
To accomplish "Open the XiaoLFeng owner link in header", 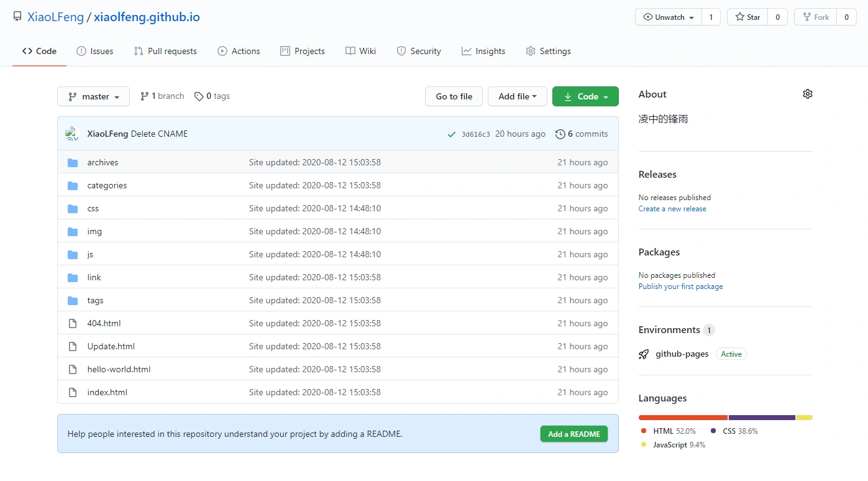I will point(55,17).
